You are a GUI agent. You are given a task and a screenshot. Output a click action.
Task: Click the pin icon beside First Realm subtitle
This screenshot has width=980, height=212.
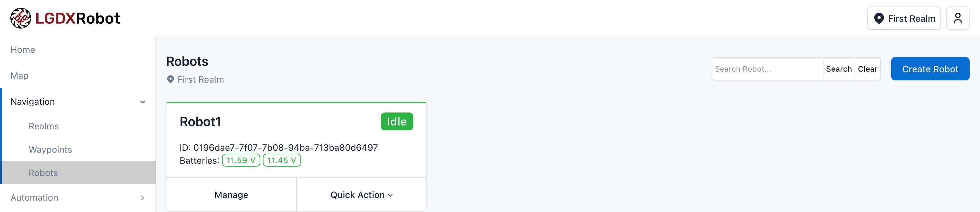(170, 79)
